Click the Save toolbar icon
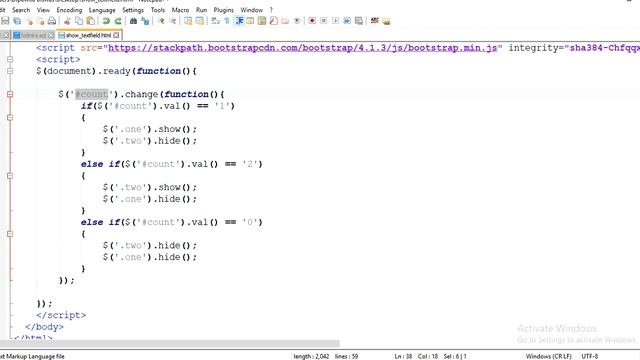 [x=5, y=21]
